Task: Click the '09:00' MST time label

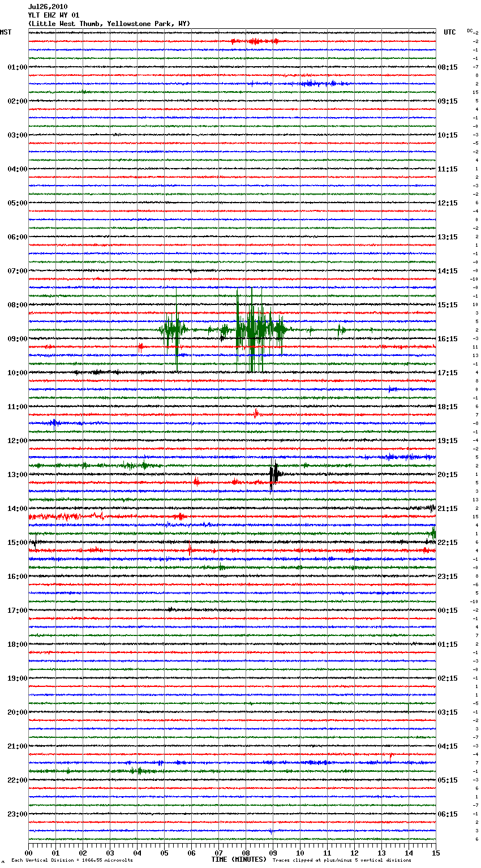Action: point(17,339)
